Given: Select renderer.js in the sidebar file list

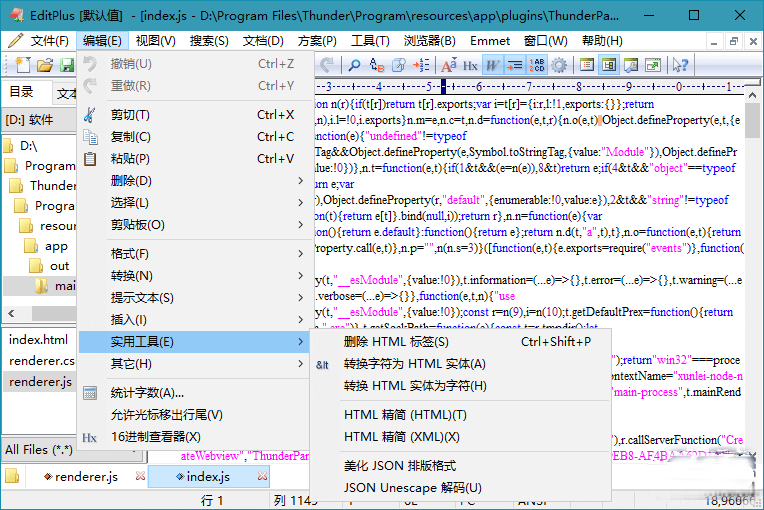Looking at the screenshot, I should tap(40, 381).
